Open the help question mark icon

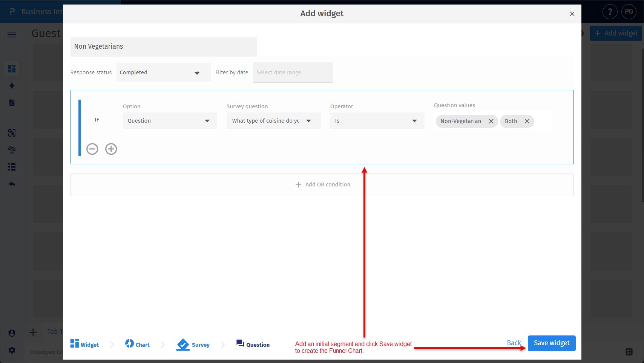pos(610,12)
